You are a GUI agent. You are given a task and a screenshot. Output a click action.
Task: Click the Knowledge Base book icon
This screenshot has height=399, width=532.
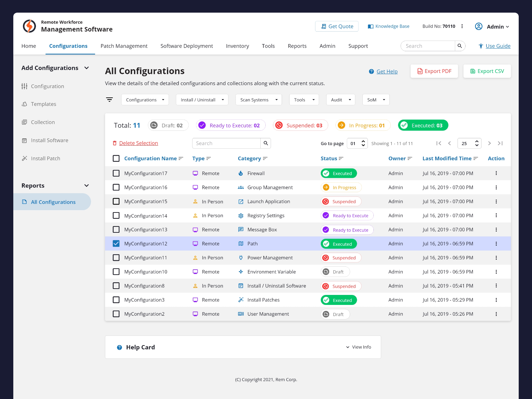click(370, 26)
